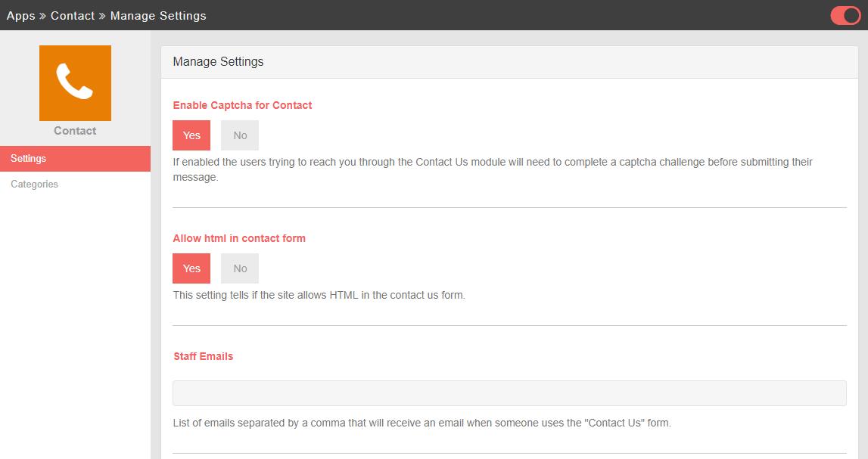Click the Enable Captcha for Contact heading
This screenshot has height=459, width=868.
pyautogui.click(x=242, y=105)
